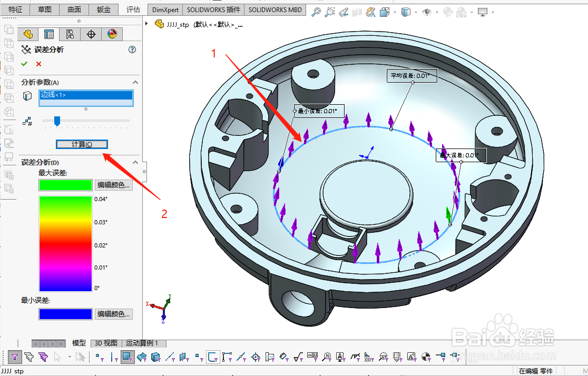588x376 pixels.
Task: Open the DimXpertManager crosshair tab
Action: click(91, 34)
